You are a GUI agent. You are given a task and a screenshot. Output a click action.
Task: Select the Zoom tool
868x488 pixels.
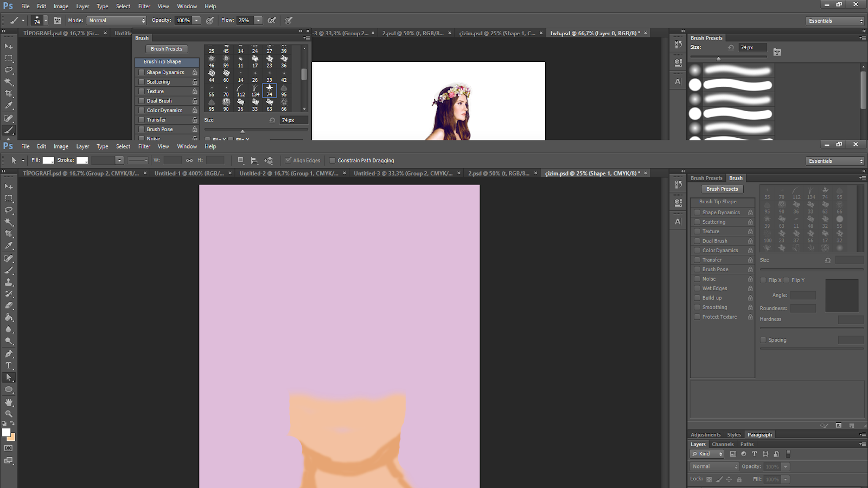pos(9,414)
